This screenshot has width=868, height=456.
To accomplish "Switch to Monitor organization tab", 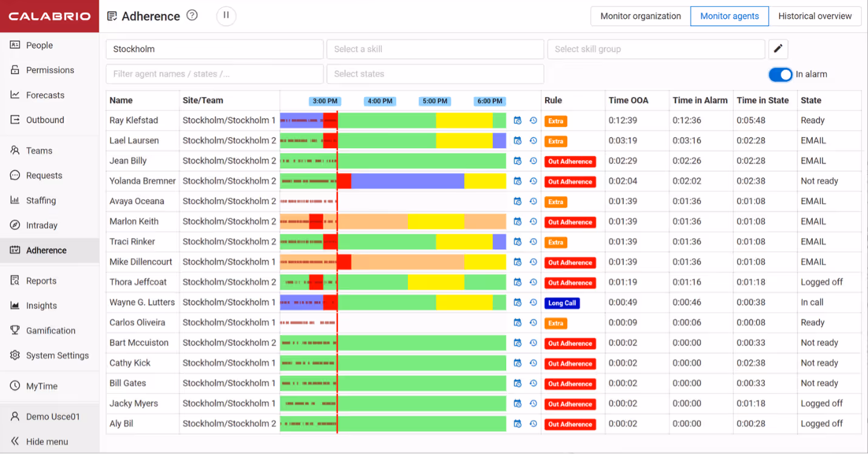I will pos(640,16).
